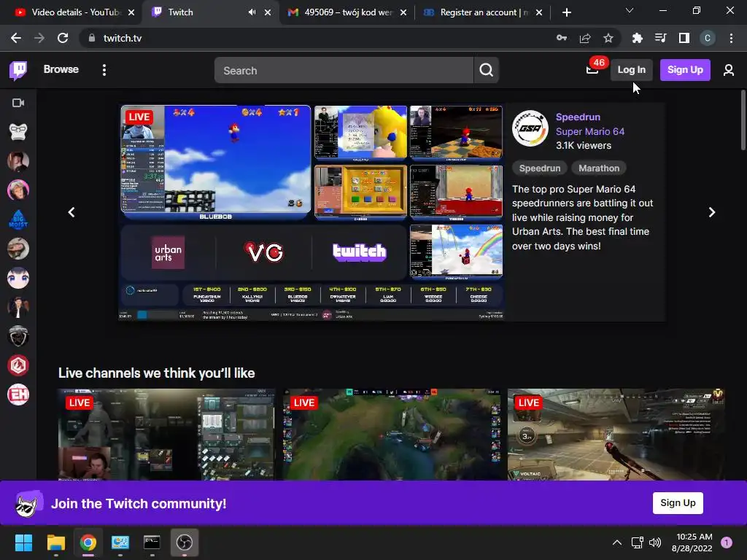Open the gorilla avatar channel in sidebar
The height and width of the screenshot is (560, 747).
click(x=18, y=132)
